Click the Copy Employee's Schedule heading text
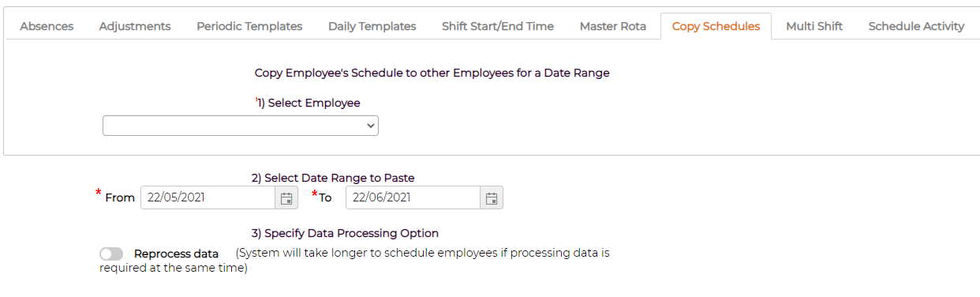This screenshot has height=297, width=980. (432, 73)
